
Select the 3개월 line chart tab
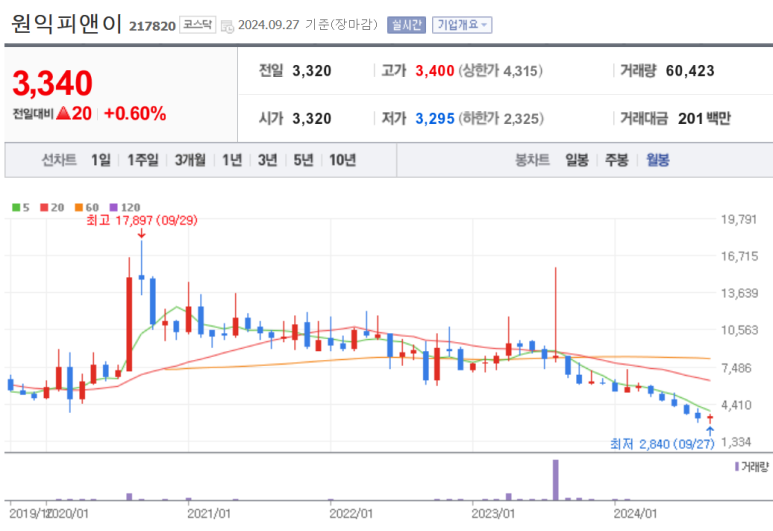click(190, 160)
